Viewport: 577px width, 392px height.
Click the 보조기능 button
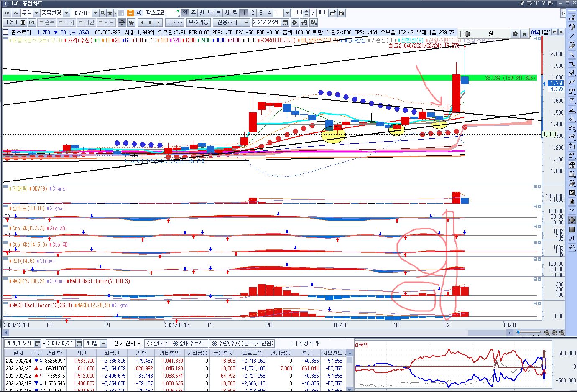click(198, 23)
